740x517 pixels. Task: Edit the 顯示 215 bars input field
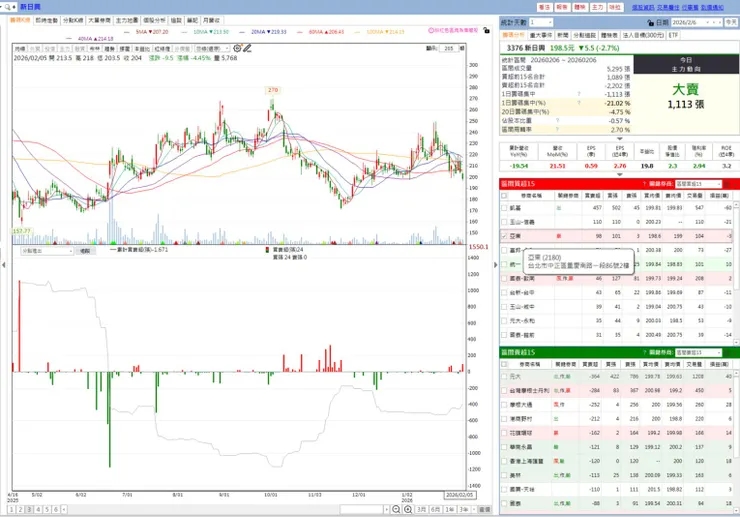coord(450,48)
